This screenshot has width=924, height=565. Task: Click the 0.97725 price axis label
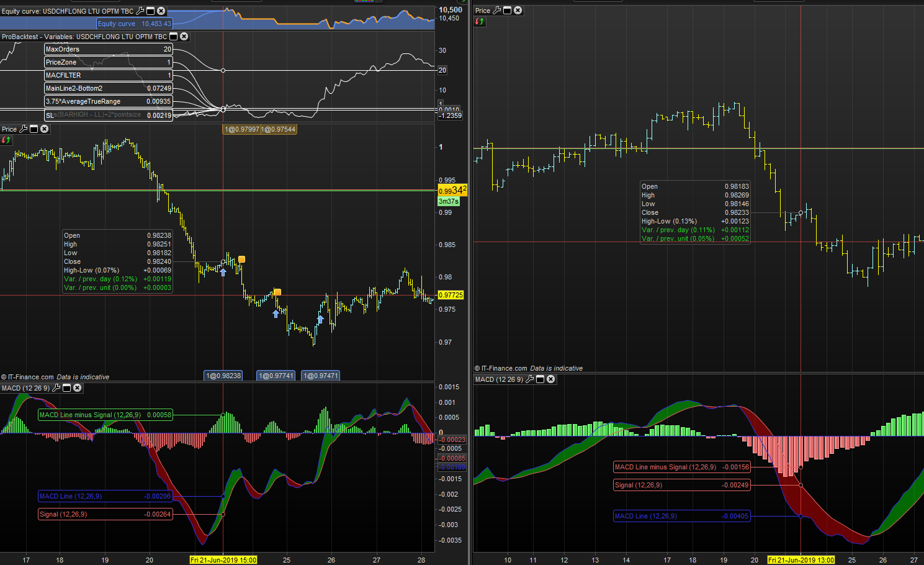click(x=451, y=295)
